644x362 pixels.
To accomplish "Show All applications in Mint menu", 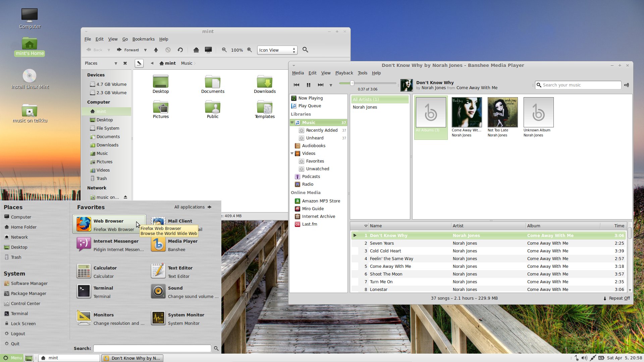I will (193, 207).
